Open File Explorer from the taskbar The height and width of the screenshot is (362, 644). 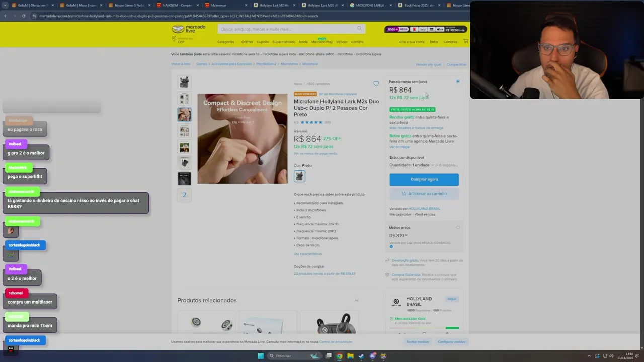click(350, 356)
